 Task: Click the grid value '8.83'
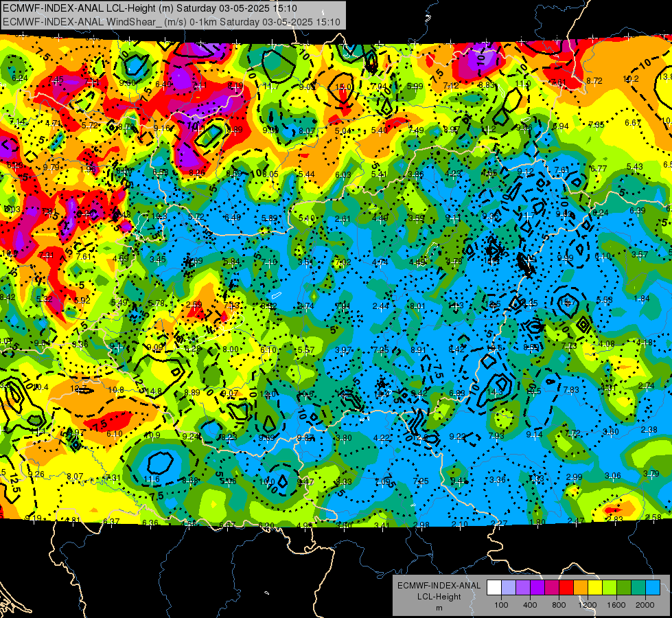pyautogui.click(x=487, y=85)
